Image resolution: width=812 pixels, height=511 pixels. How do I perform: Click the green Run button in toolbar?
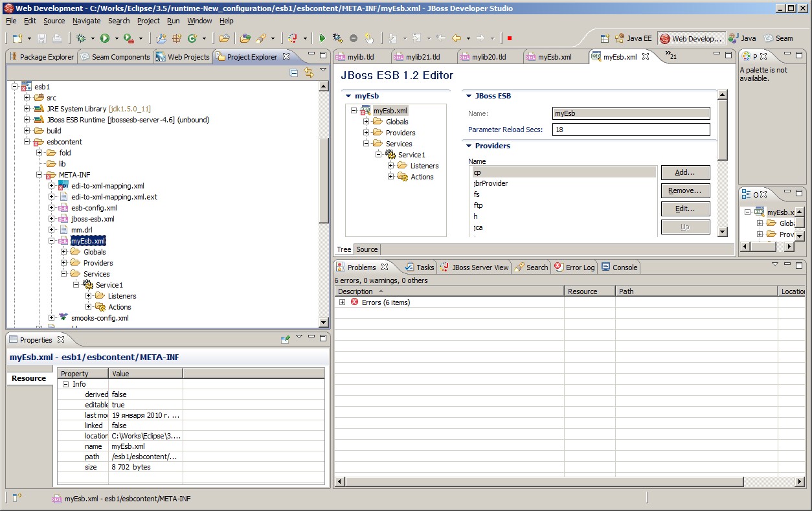(x=104, y=39)
